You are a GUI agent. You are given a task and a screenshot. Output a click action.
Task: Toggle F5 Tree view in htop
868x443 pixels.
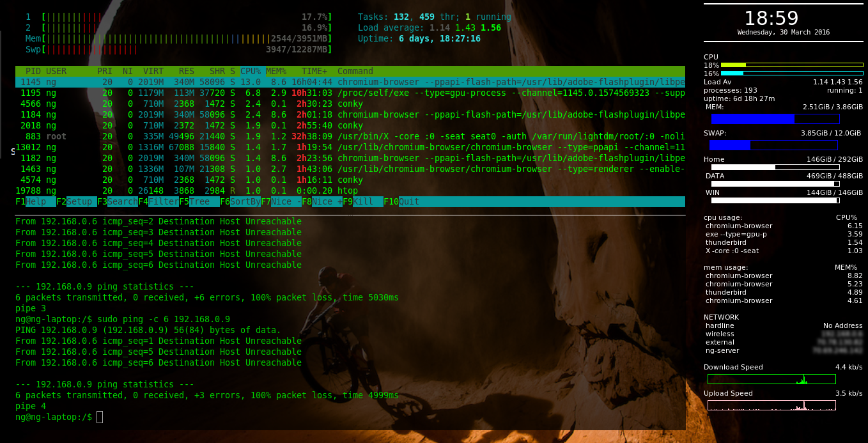[x=199, y=201]
